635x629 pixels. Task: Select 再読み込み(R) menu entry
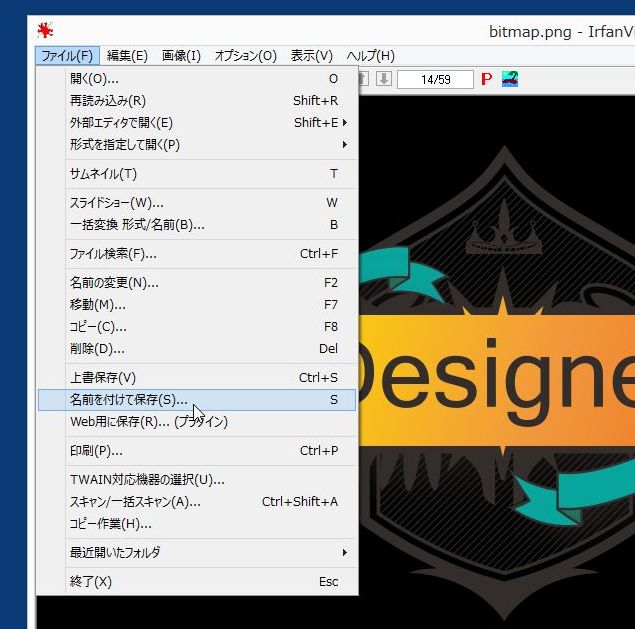click(197, 100)
